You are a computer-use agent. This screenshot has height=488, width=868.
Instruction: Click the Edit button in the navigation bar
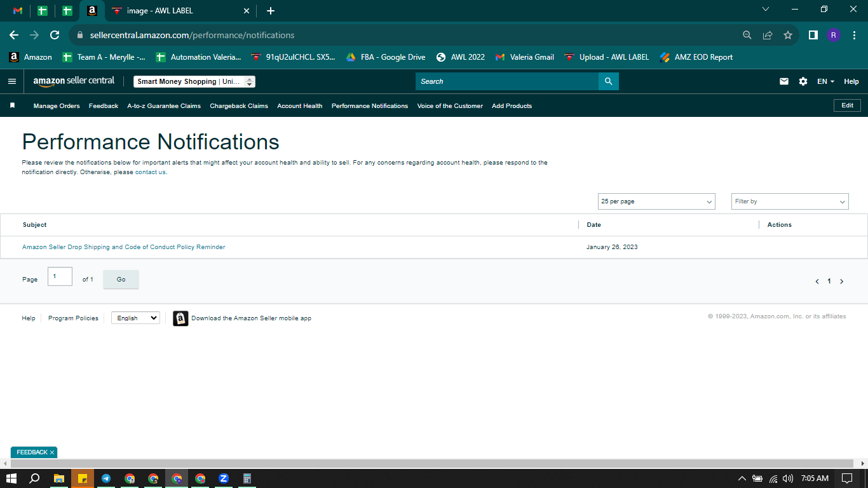point(847,105)
